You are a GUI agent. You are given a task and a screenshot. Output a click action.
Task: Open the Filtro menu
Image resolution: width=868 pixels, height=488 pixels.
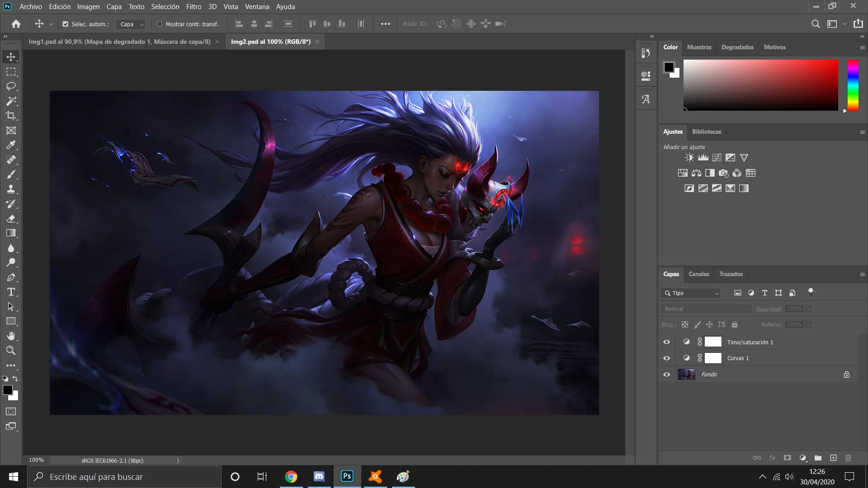[193, 7]
